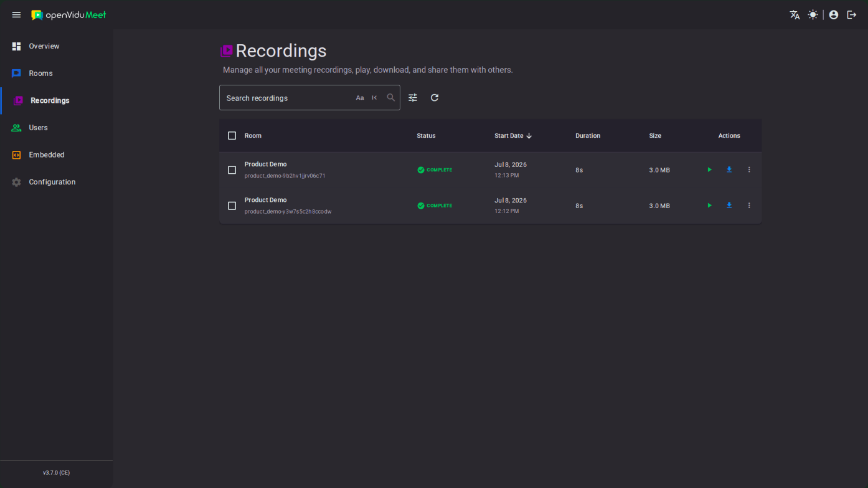
Task: Open the Rooms section
Action: click(x=57, y=74)
